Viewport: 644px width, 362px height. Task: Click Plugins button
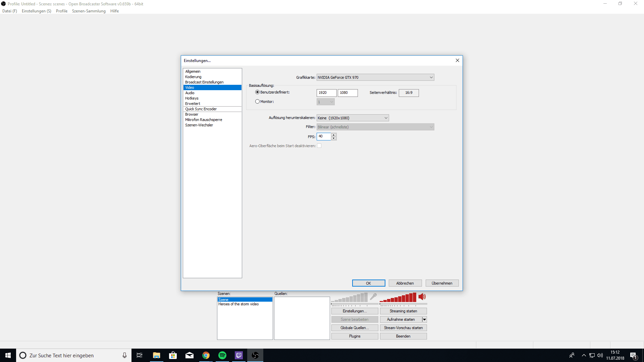[355, 336]
